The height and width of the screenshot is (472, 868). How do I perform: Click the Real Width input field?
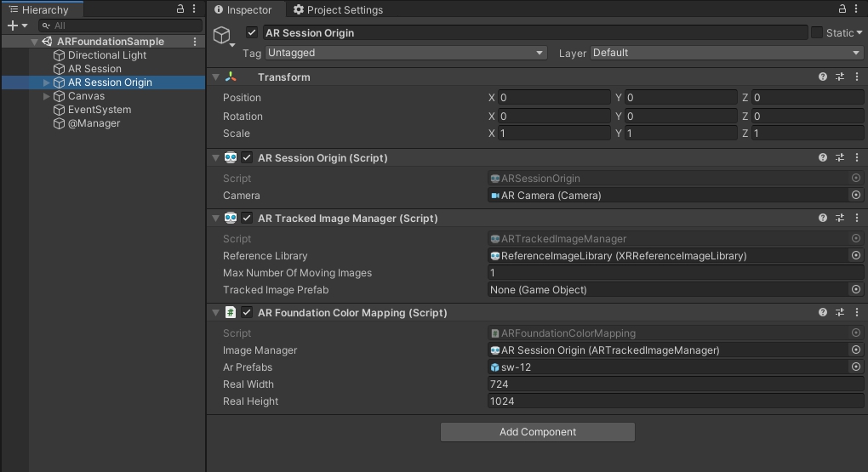[676, 384]
